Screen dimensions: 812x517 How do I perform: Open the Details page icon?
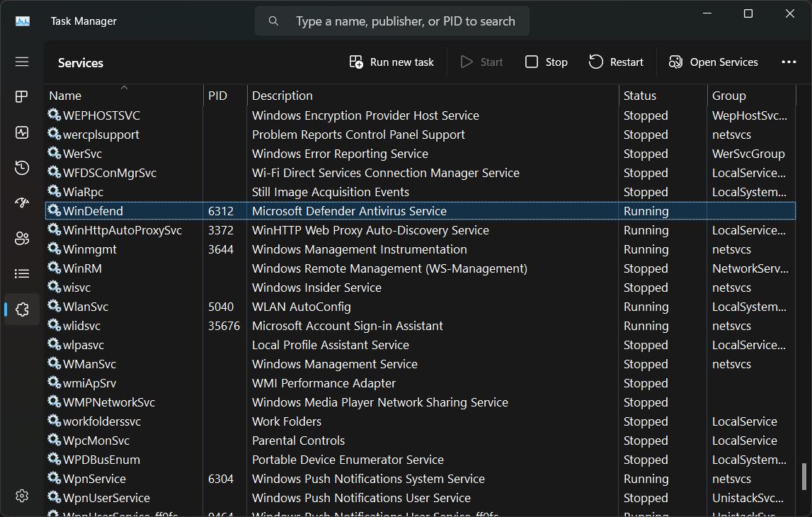tap(21, 273)
